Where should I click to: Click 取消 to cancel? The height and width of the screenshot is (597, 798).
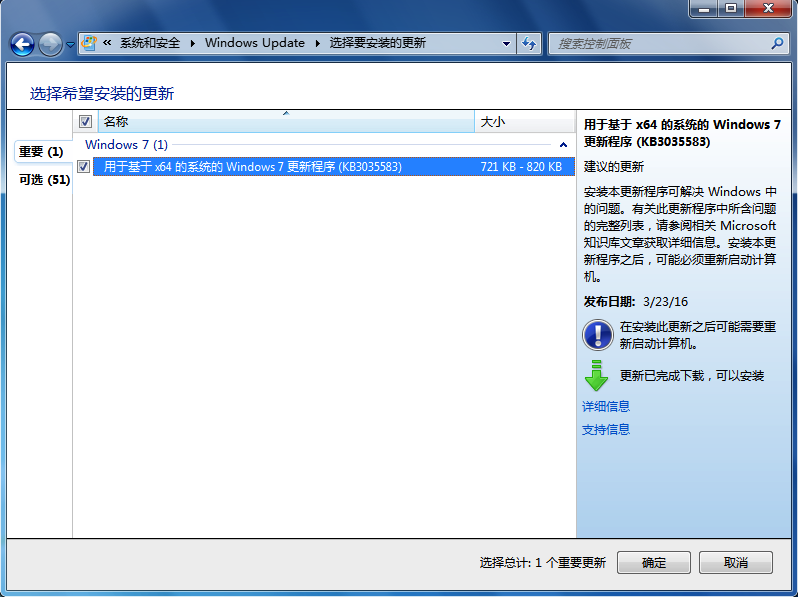[735, 562]
